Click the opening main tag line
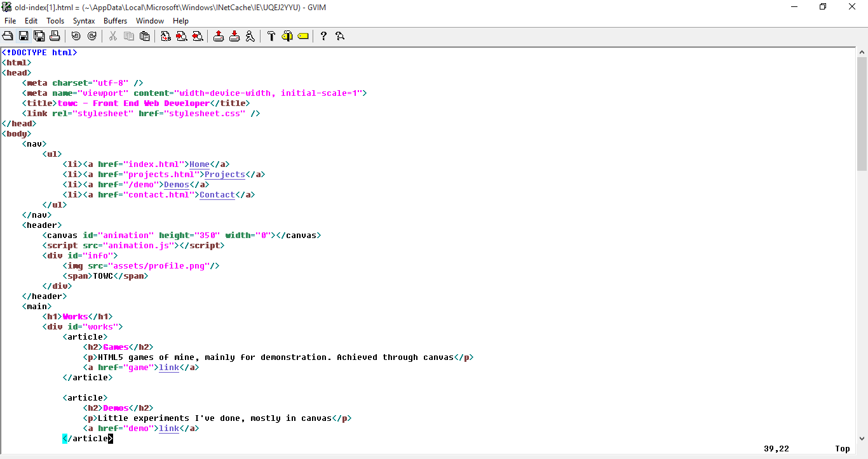The image size is (868, 459). click(37, 306)
